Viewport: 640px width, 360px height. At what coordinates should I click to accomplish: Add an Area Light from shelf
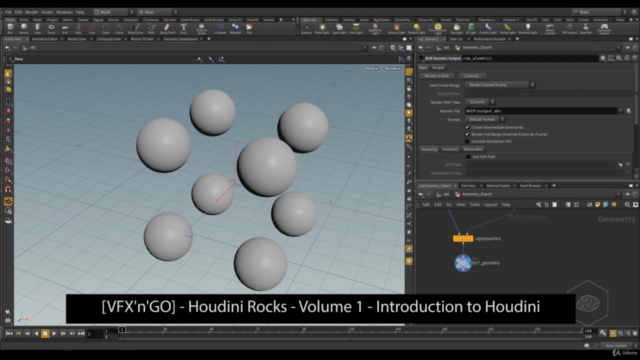[x=356, y=28]
